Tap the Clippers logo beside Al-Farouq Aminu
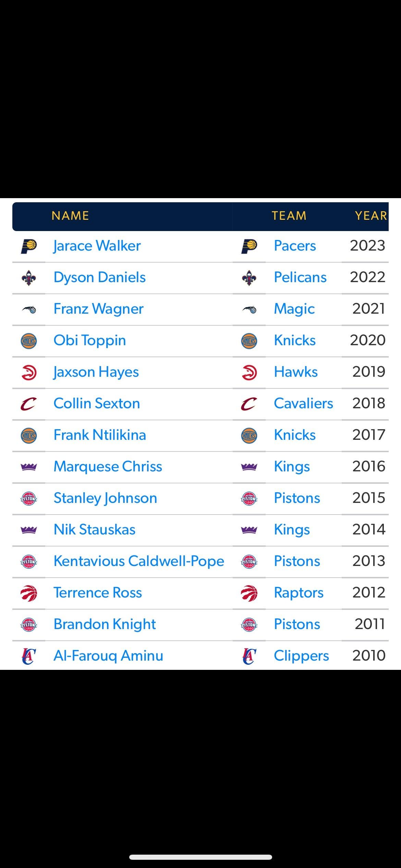 click(29, 656)
